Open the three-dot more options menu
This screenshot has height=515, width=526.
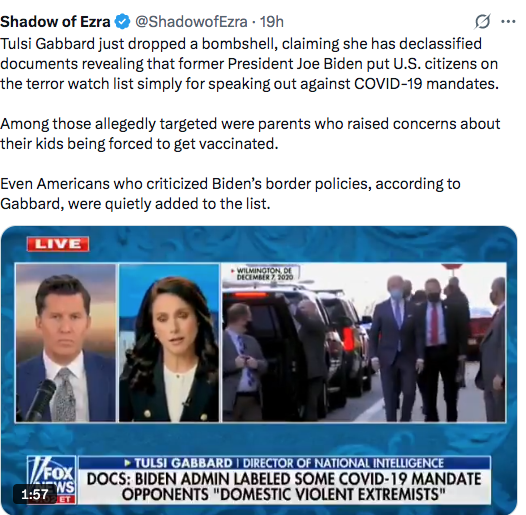click(x=508, y=22)
